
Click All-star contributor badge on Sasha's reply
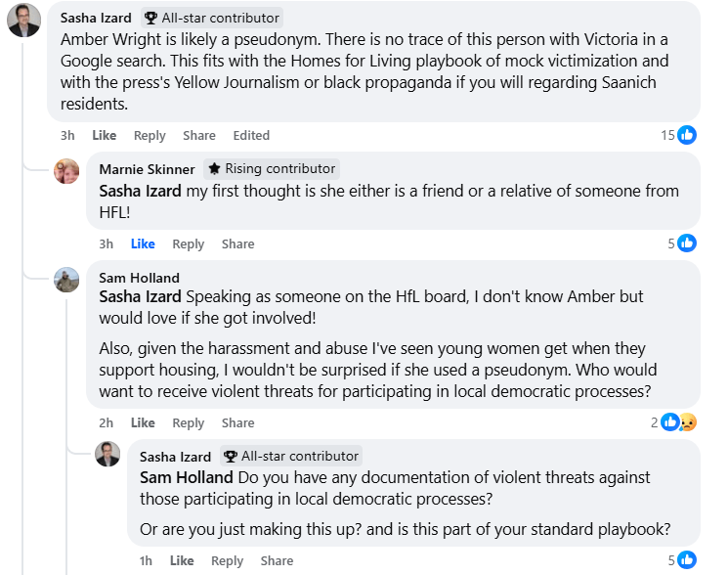[291, 456]
